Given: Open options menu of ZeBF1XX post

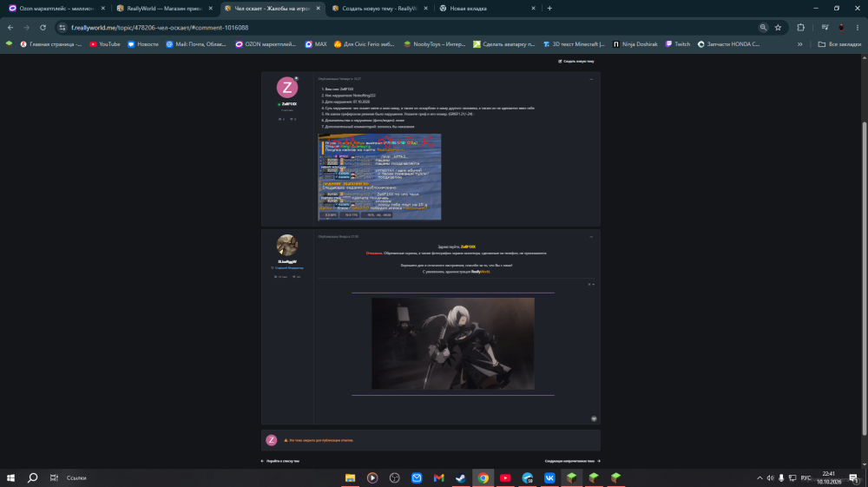Looking at the screenshot, I should [591, 79].
